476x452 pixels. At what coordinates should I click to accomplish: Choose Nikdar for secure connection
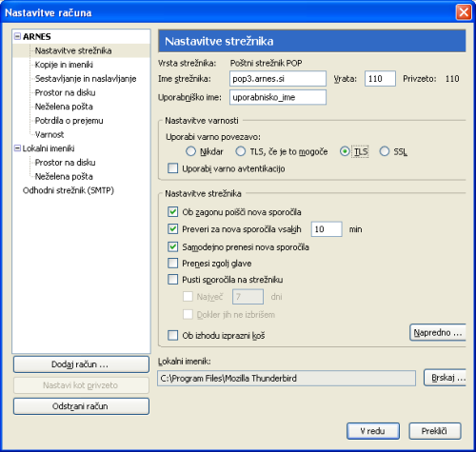click(190, 151)
